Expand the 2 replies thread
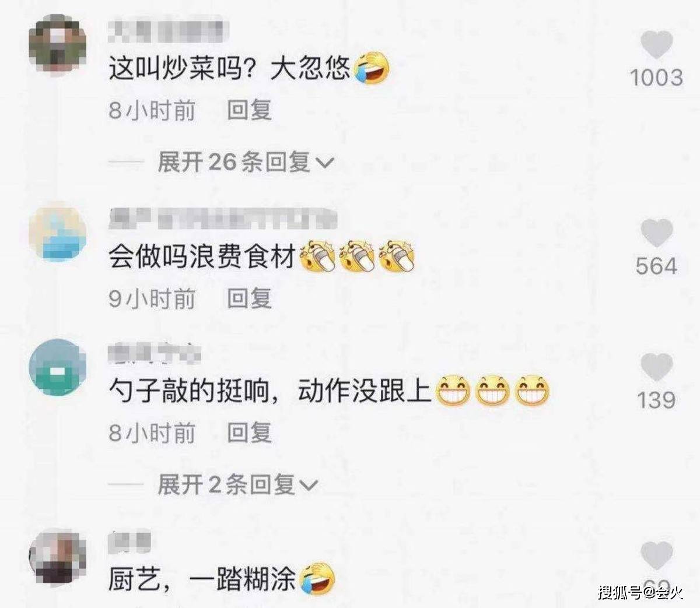The width and height of the screenshot is (700, 608). tap(237, 484)
